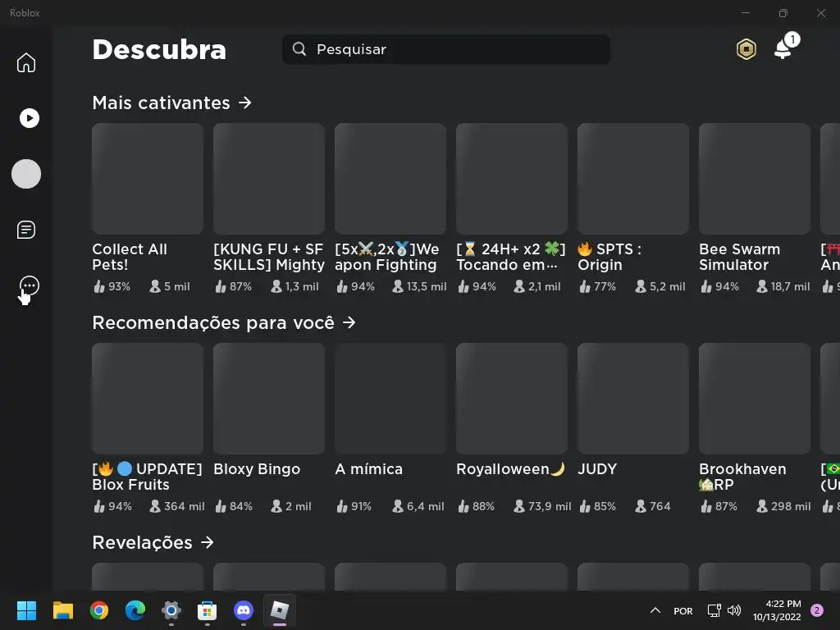Screen dimensions: 840x630
Task: Open the A mímica game thumbnail
Action: pyautogui.click(x=390, y=399)
